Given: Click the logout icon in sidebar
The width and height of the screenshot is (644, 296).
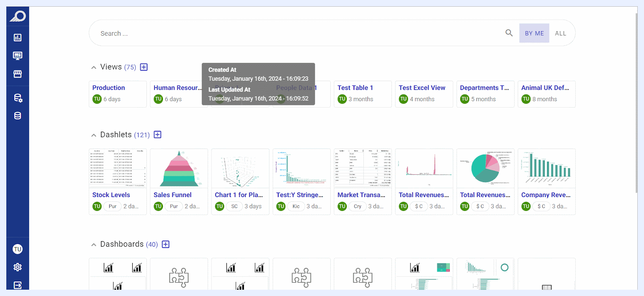Looking at the screenshot, I should pyautogui.click(x=18, y=285).
